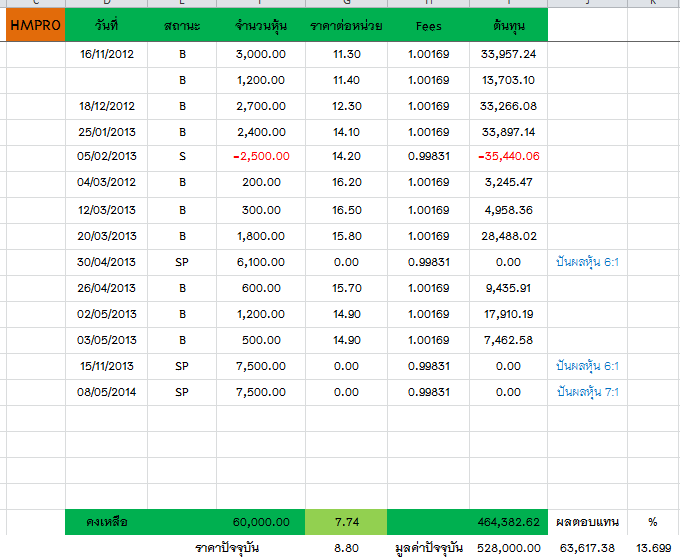Select remaining shares total 60,000.00
The image size is (680, 559).
tap(261, 522)
